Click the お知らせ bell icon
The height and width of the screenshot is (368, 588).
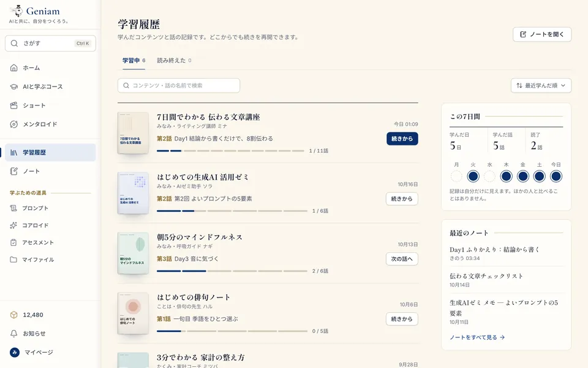point(14,334)
